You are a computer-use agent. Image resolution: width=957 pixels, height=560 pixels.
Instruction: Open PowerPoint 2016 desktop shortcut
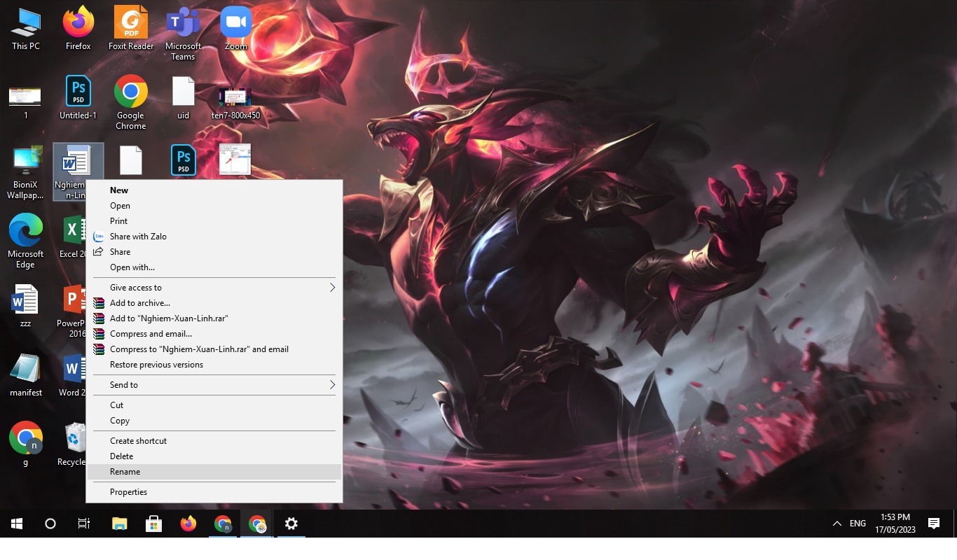tap(71, 311)
